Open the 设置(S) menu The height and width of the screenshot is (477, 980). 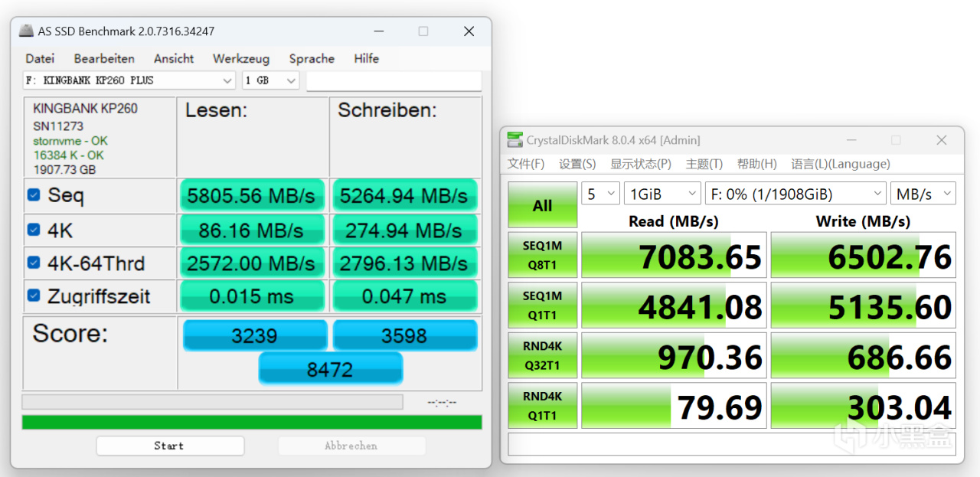577,164
